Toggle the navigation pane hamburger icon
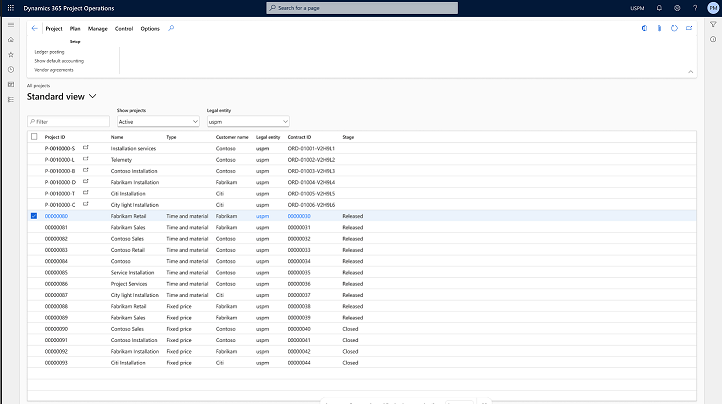Viewport: 722px width, 404px height. click(11, 25)
